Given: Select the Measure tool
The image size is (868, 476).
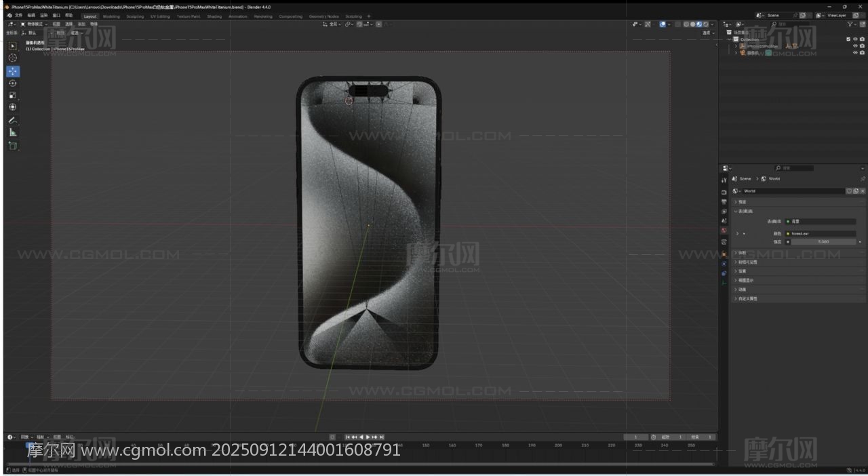Looking at the screenshot, I should click(x=12, y=132).
